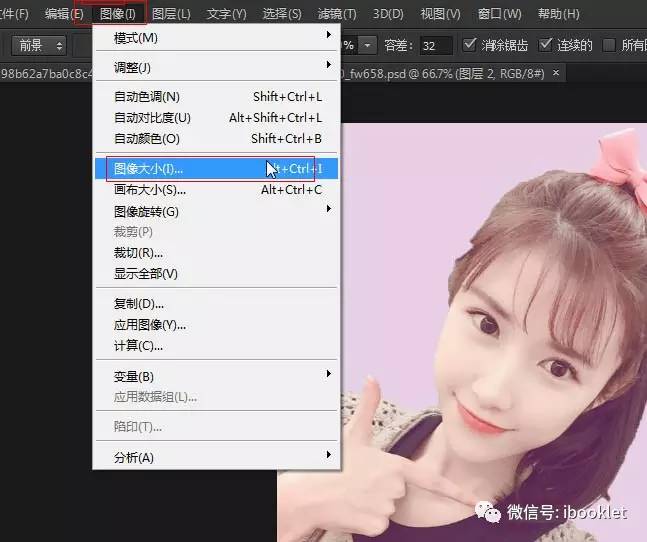Select 图像大小(I)... menu item
The width and height of the screenshot is (647, 542).
coord(216,169)
